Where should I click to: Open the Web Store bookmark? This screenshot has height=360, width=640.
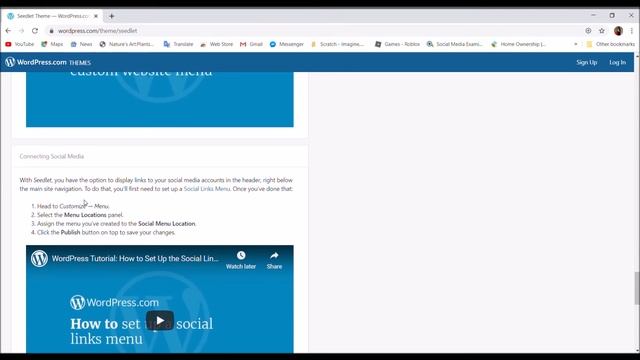coord(216,44)
